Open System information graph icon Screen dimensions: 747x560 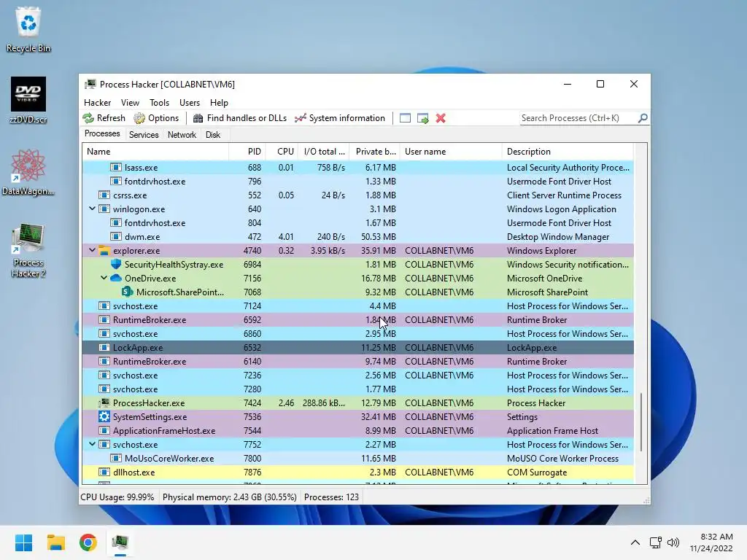click(x=300, y=118)
